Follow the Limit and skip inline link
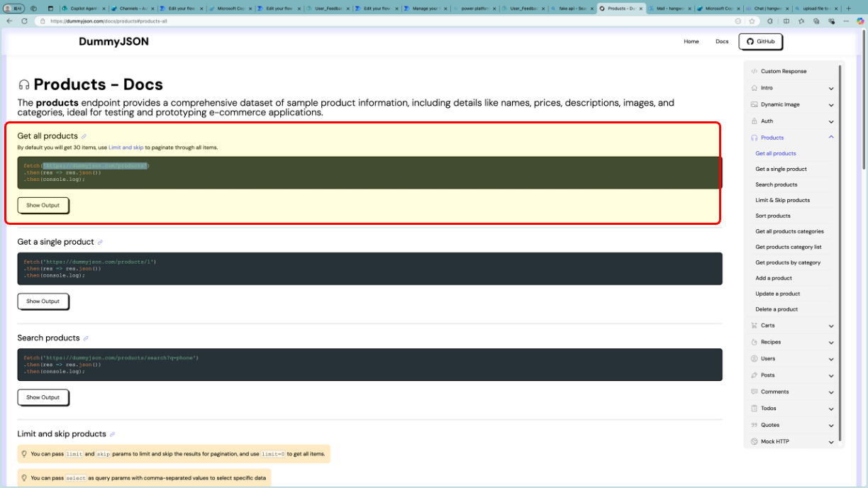Screen dimensions: 868x488 126,148
